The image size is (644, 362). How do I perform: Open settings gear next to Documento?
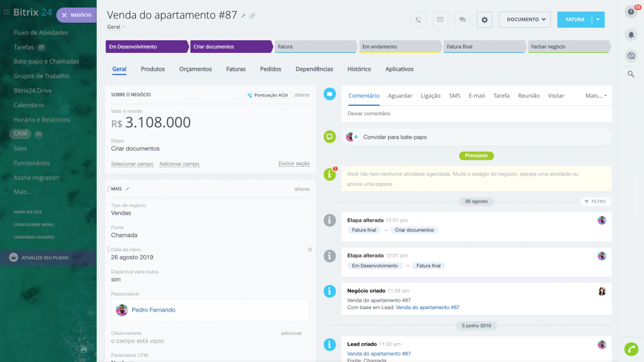point(484,20)
